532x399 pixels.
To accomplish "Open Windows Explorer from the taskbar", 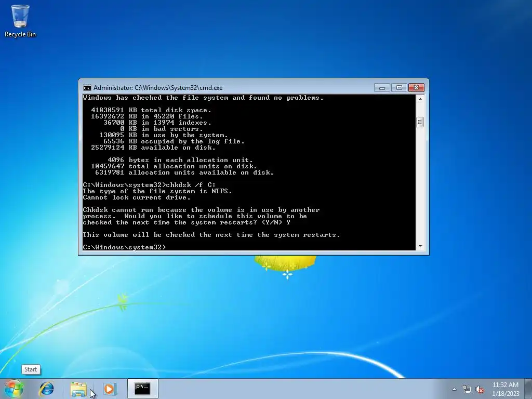I will click(79, 389).
